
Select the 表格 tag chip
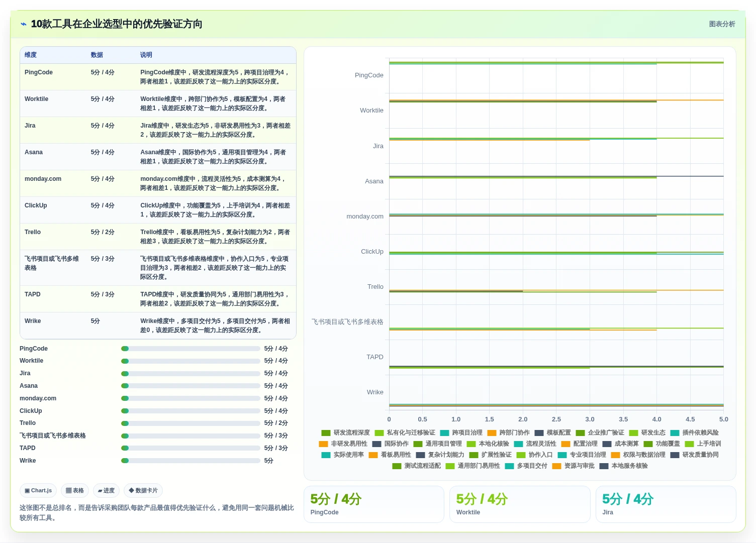coord(75,491)
